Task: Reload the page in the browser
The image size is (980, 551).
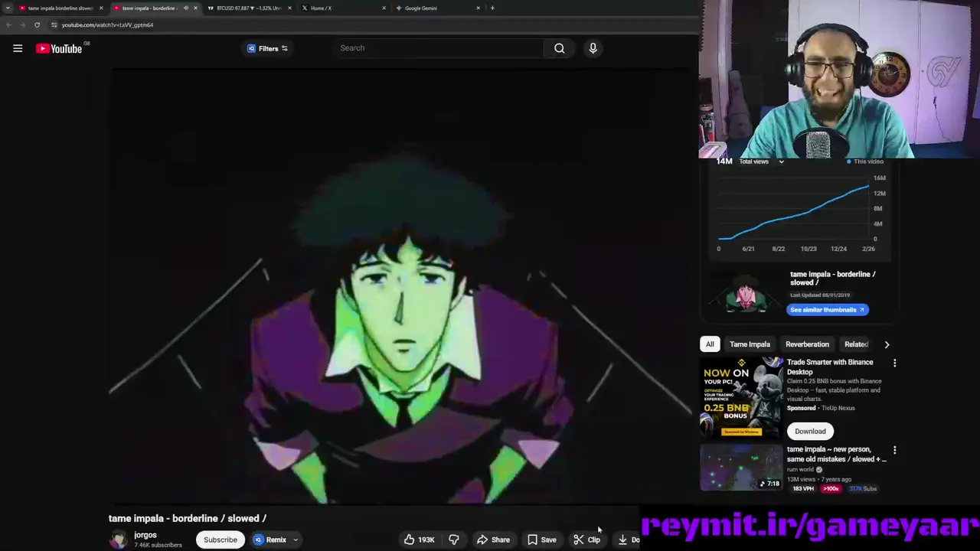Action: point(37,24)
